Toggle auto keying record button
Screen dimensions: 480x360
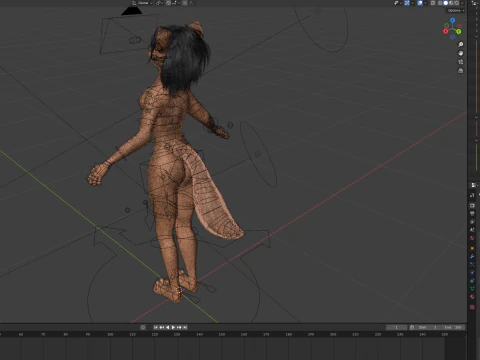[x=143, y=327]
